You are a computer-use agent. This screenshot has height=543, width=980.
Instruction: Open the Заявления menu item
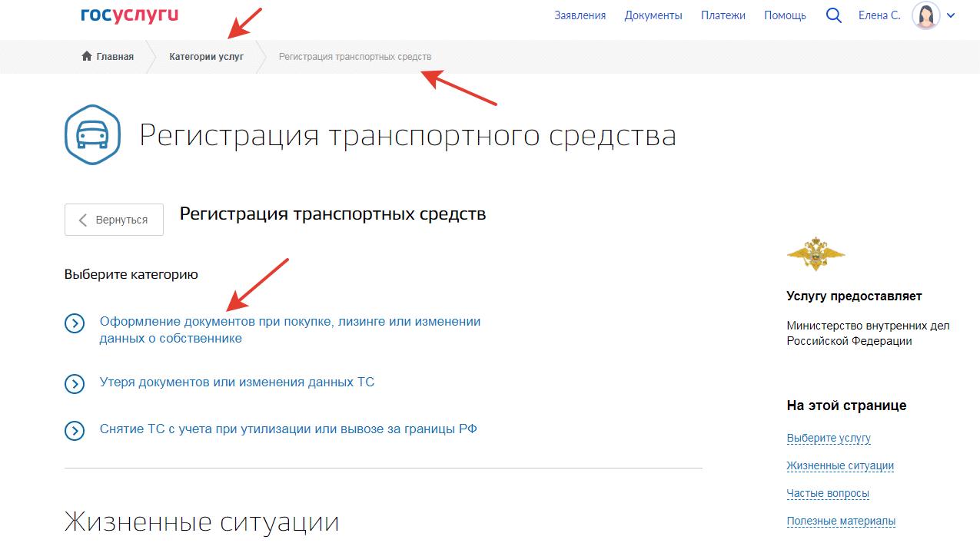[x=580, y=15]
